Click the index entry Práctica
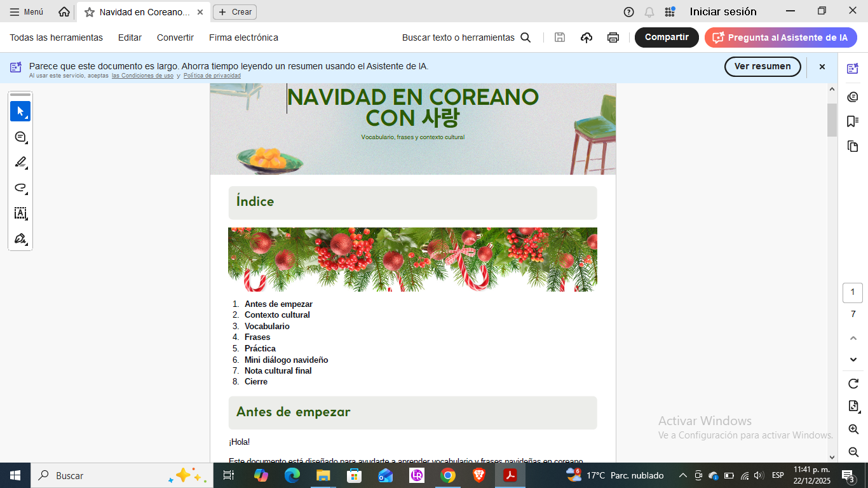 click(x=260, y=348)
